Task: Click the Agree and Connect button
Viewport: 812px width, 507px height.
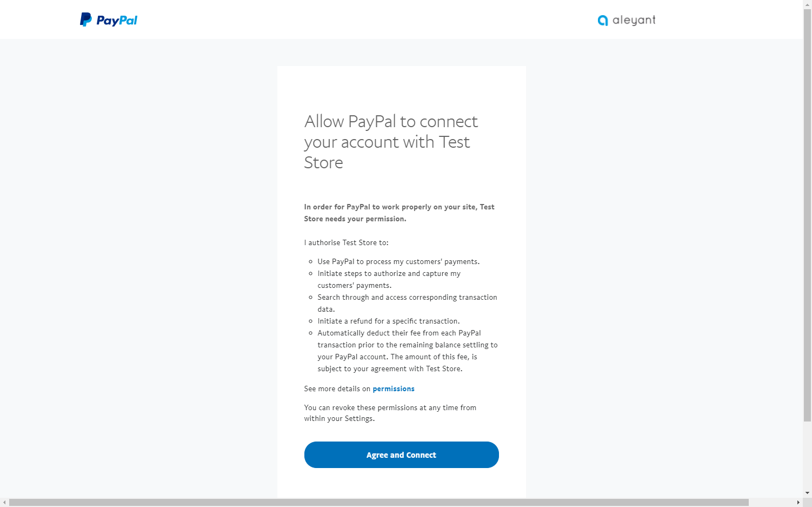Action: (x=401, y=455)
